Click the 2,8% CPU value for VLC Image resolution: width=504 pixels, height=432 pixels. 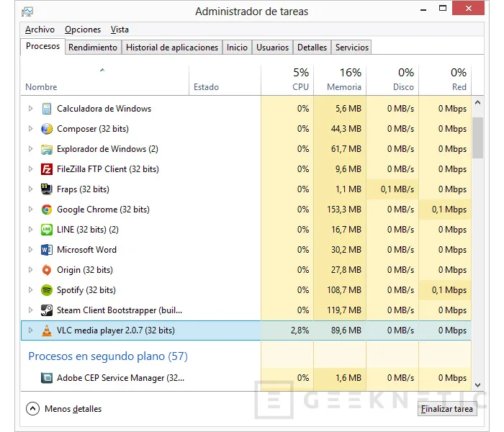coord(300,330)
